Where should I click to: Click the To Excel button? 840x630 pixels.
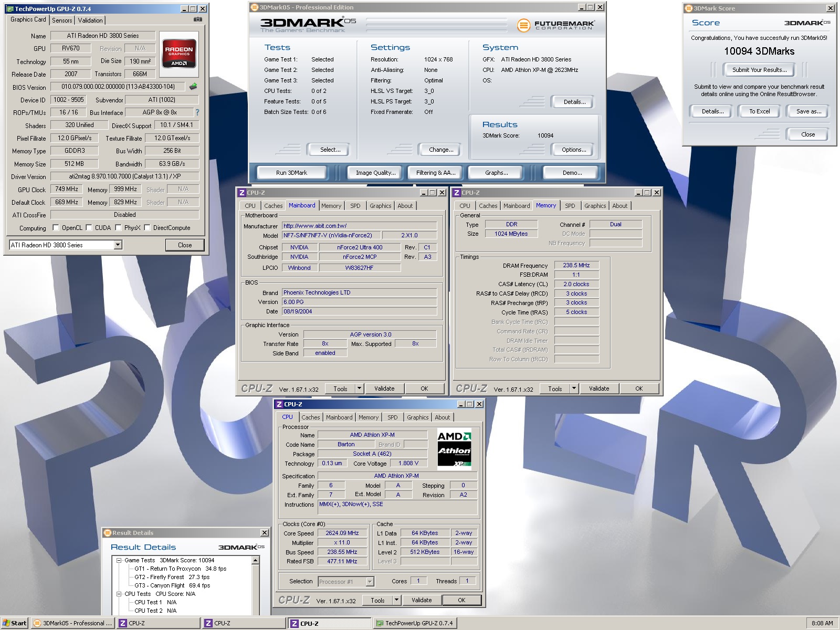click(x=759, y=111)
